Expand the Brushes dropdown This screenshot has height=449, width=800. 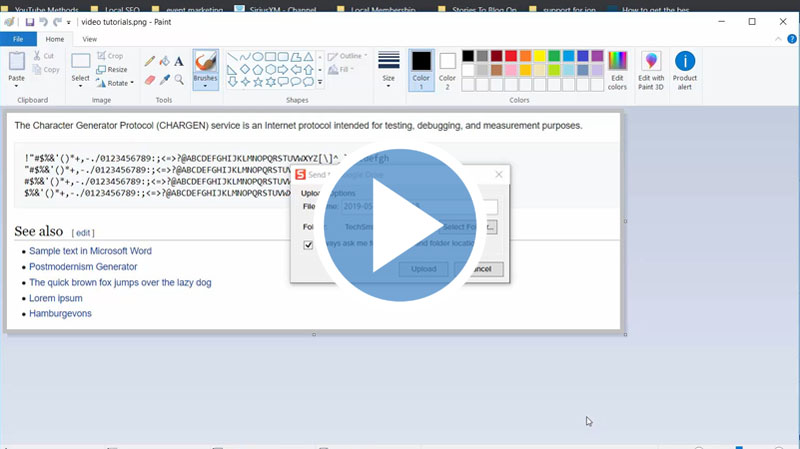click(x=205, y=86)
